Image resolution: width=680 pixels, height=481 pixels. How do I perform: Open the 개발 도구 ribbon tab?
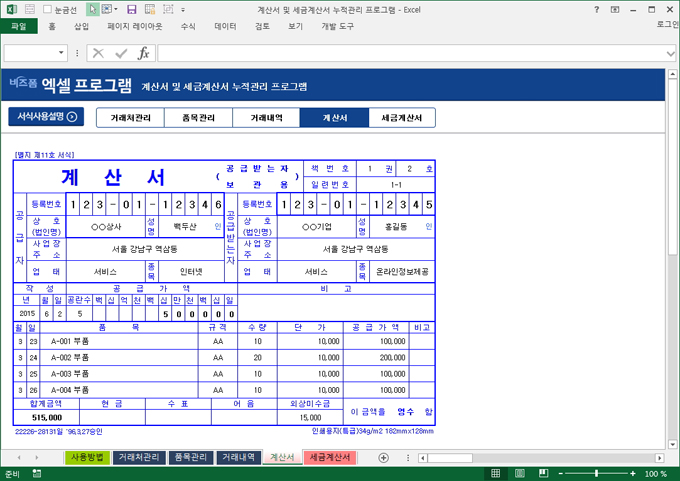pyautogui.click(x=337, y=26)
